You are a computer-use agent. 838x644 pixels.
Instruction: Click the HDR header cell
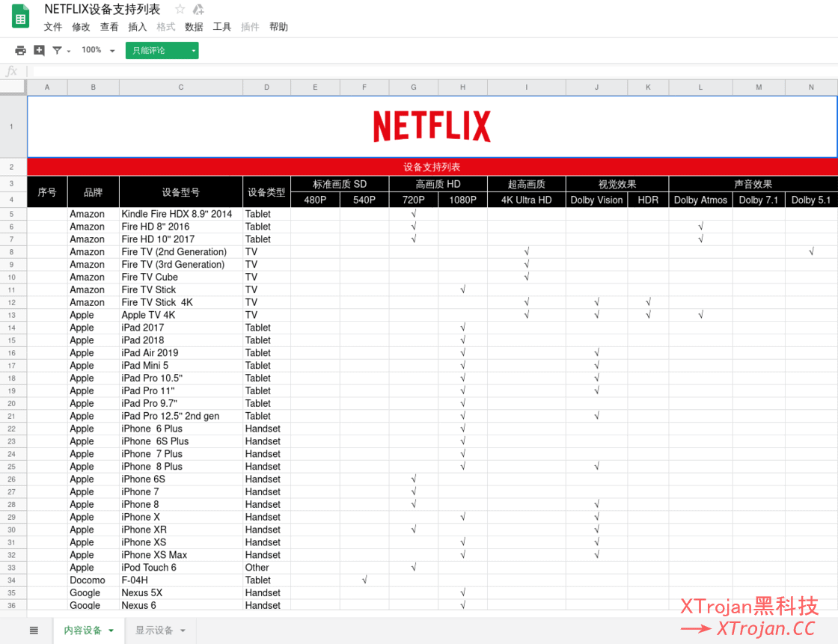point(648,200)
